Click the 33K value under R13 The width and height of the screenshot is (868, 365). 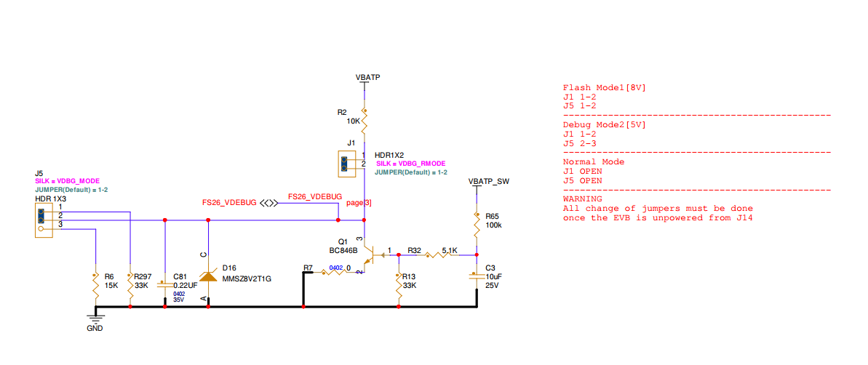click(x=410, y=285)
